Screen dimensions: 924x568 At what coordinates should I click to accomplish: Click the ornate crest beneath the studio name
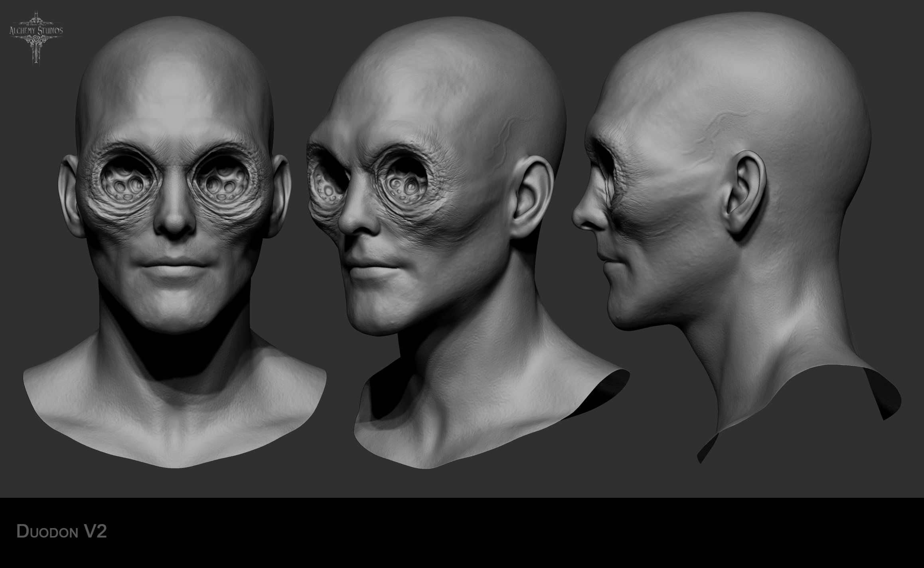pyautogui.click(x=36, y=39)
